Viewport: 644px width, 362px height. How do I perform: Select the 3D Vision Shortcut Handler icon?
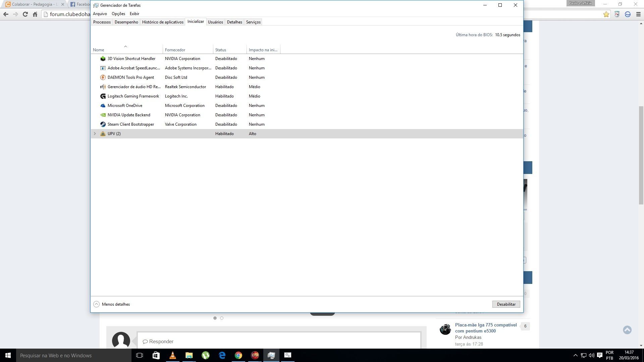(x=103, y=59)
